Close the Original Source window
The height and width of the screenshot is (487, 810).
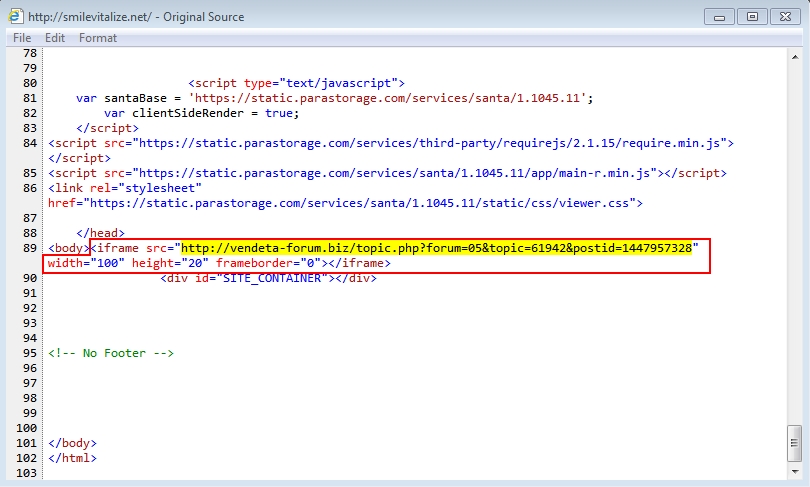[785, 17]
